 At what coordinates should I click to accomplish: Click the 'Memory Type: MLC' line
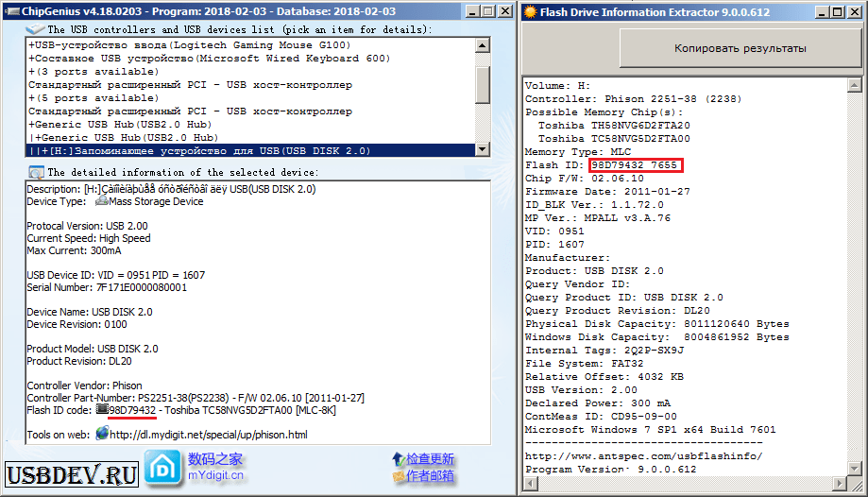click(x=578, y=152)
